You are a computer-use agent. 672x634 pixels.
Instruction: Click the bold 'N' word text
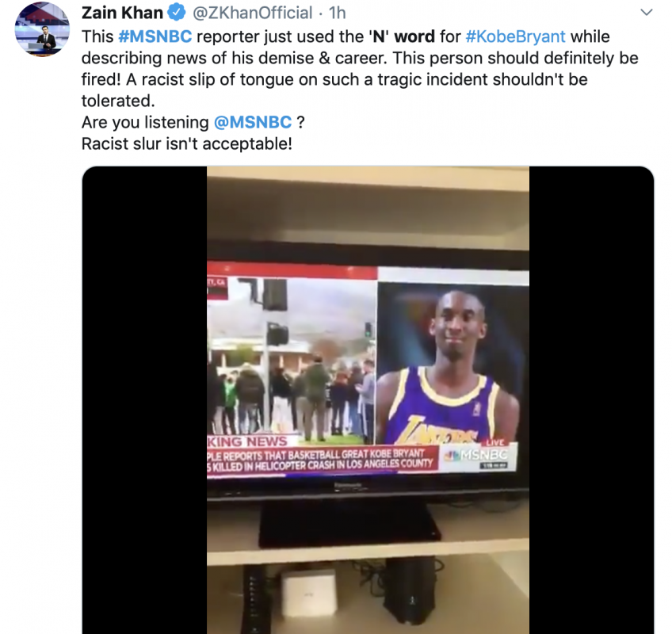click(x=402, y=36)
